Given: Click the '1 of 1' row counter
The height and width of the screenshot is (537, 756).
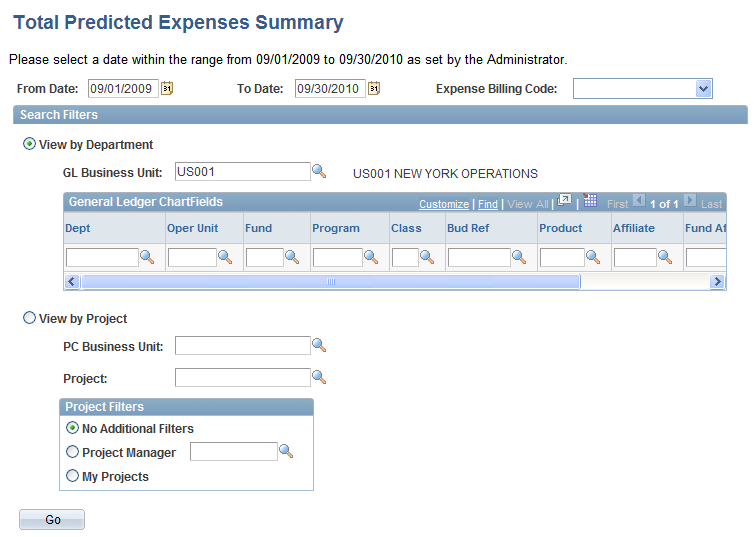Looking at the screenshot, I should point(664,204).
